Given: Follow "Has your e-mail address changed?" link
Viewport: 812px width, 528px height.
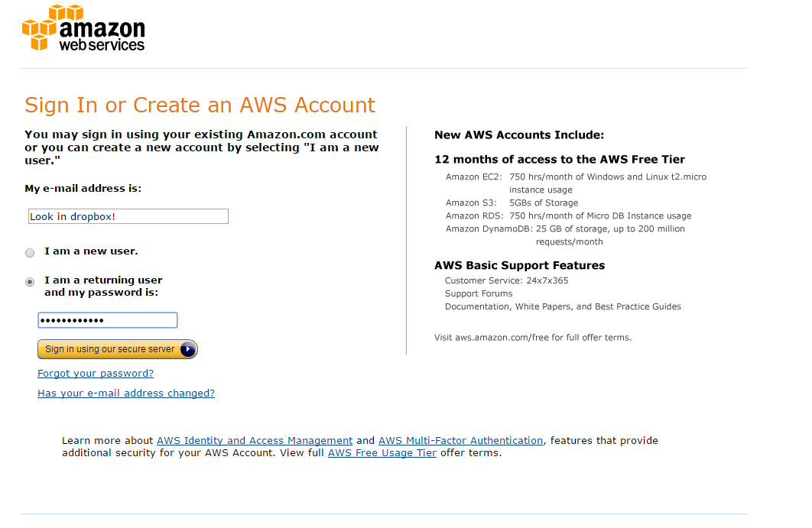Looking at the screenshot, I should coord(126,394).
